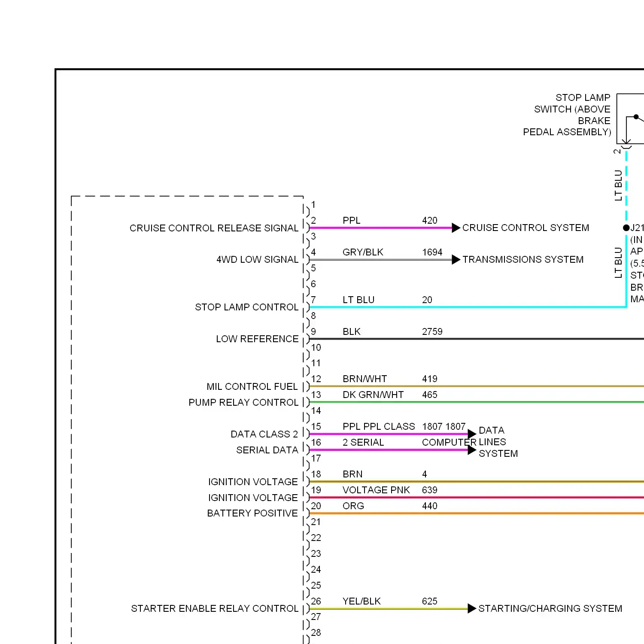Select wire color label YEL/BLK
The image size is (644, 644).
361,601
